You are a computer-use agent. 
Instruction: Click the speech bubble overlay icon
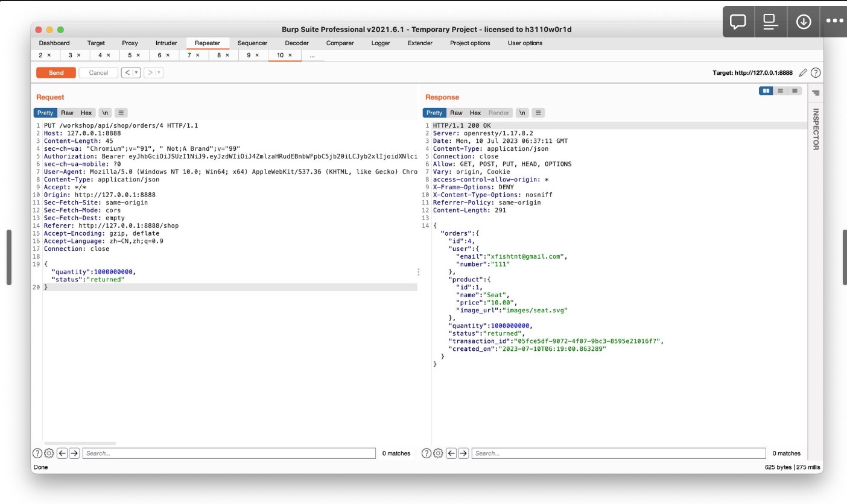tap(738, 22)
